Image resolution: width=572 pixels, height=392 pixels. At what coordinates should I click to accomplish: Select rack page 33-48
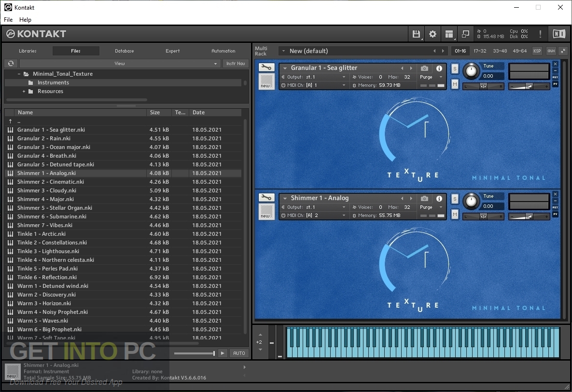coord(500,51)
